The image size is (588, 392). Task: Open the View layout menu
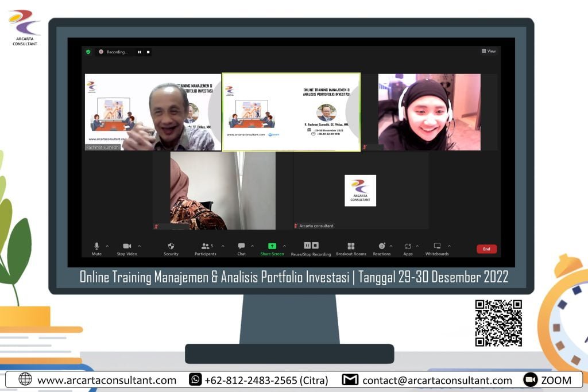(x=489, y=51)
